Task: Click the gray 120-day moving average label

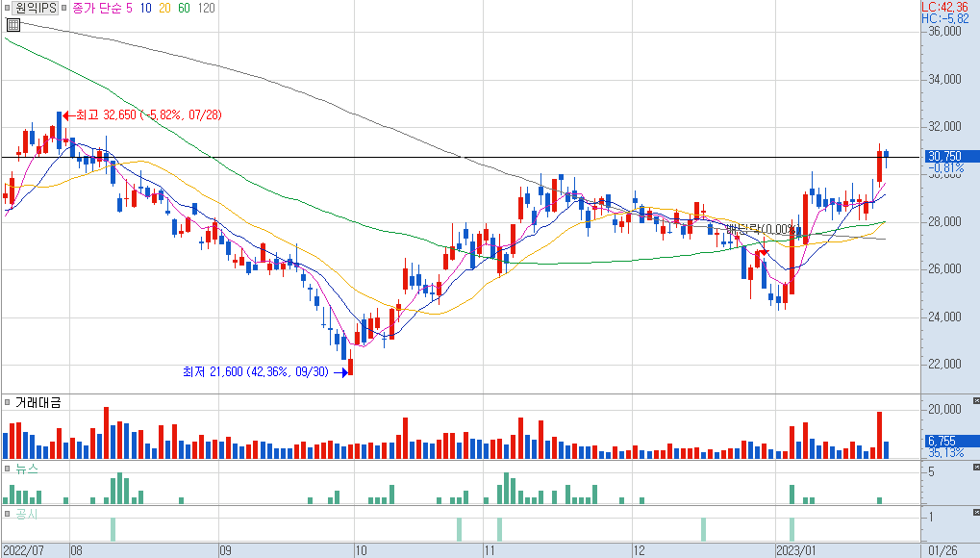Action: [x=206, y=8]
